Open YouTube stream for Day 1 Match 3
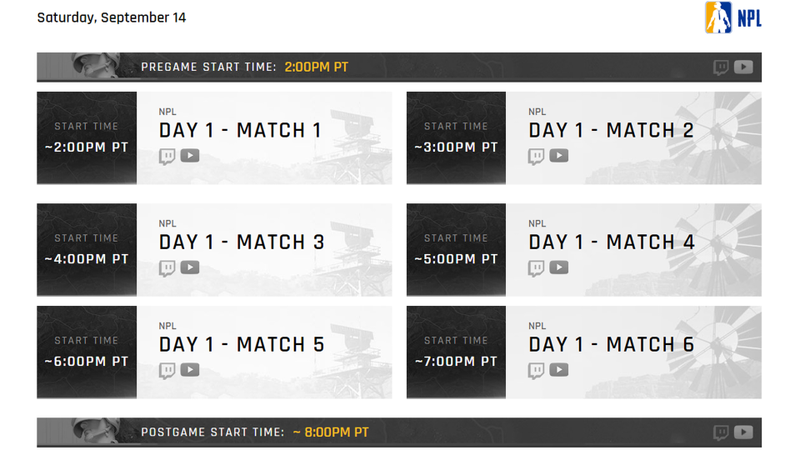The image size is (800, 450). click(190, 267)
